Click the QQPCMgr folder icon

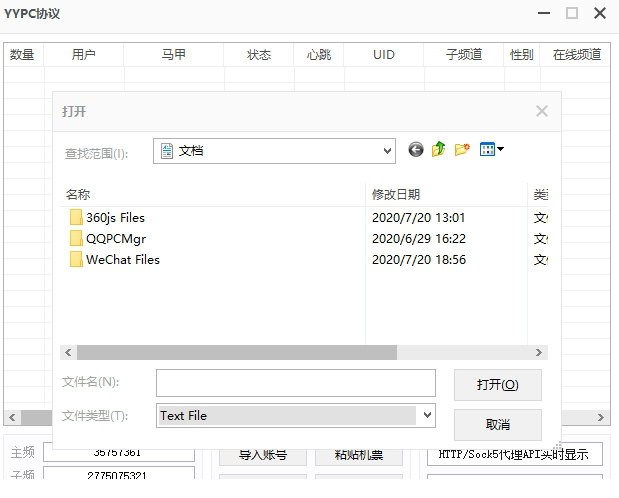[x=76, y=238]
